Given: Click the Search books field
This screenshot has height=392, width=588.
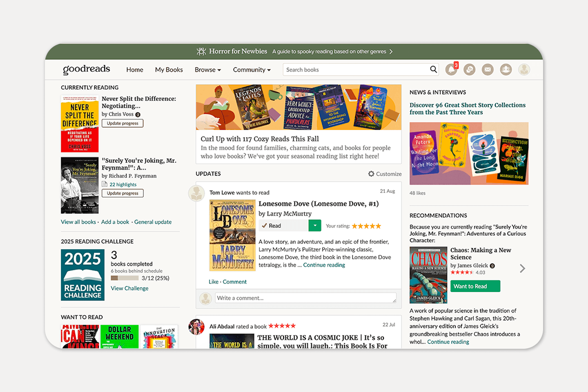Looking at the screenshot, I should pyautogui.click(x=355, y=69).
